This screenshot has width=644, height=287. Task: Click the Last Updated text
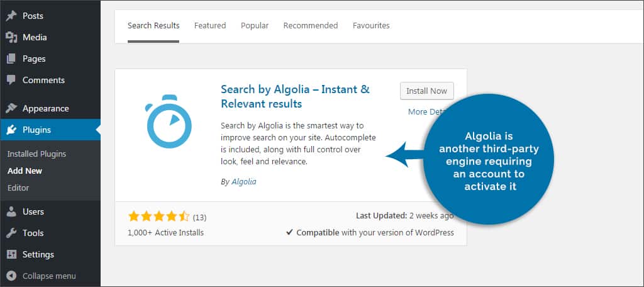(x=404, y=215)
